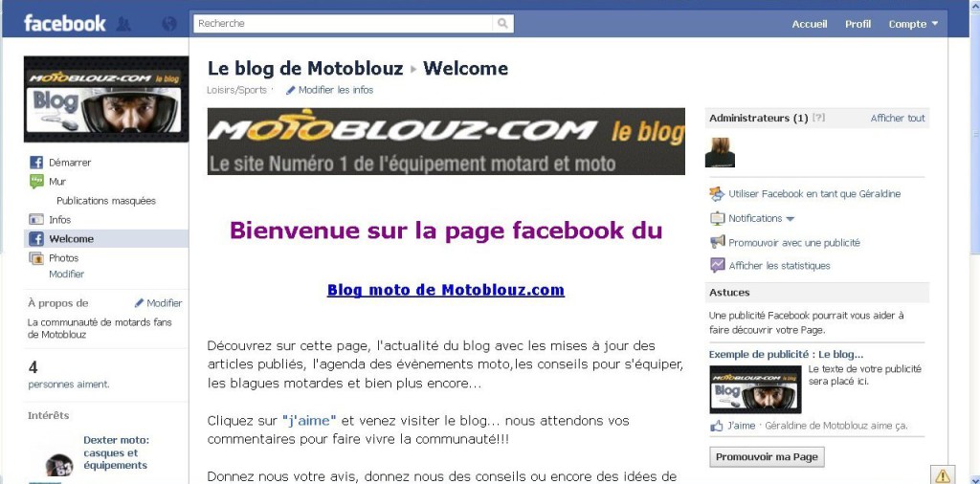Image resolution: width=980 pixels, height=484 pixels.
Task: Click the administrator profile thumbnail
Action: pyautogui.click(x=720, y=152)
